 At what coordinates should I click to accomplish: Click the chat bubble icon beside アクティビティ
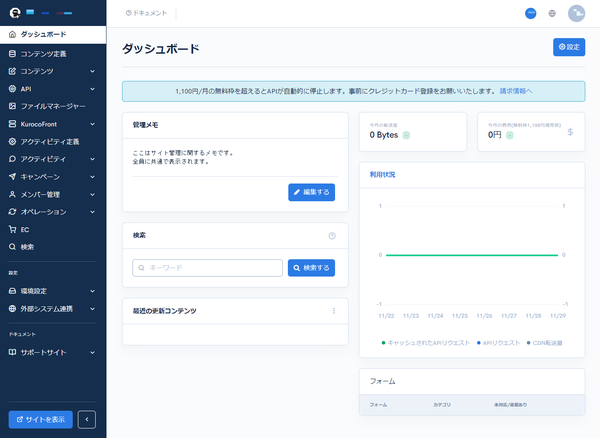pos(12,159)
